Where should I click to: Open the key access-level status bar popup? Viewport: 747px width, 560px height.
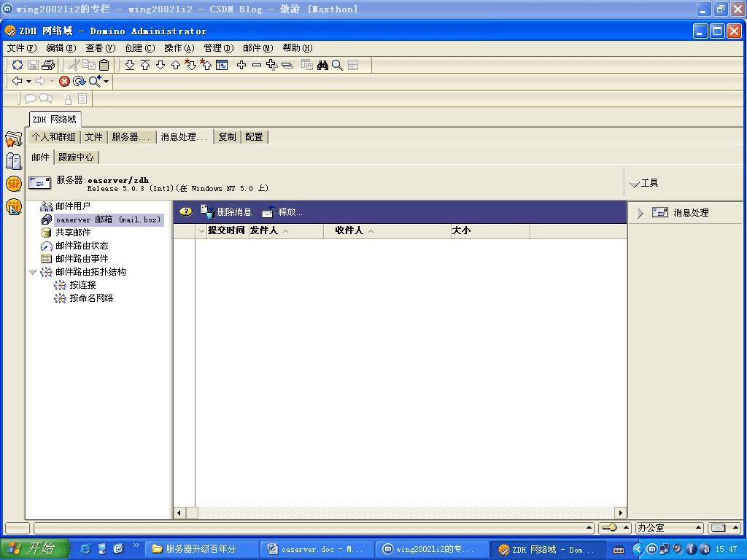coord(614,528)
